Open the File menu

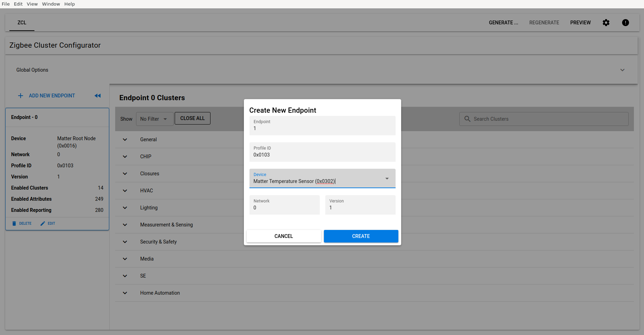[6, 4]
